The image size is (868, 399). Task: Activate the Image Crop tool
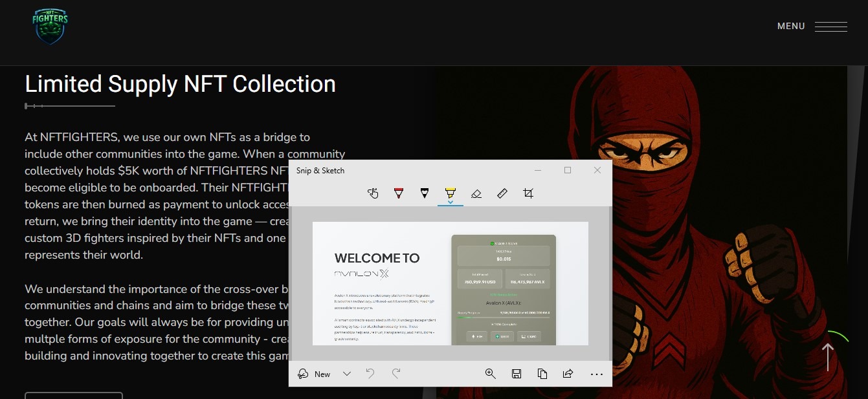(x=528, y=193)
